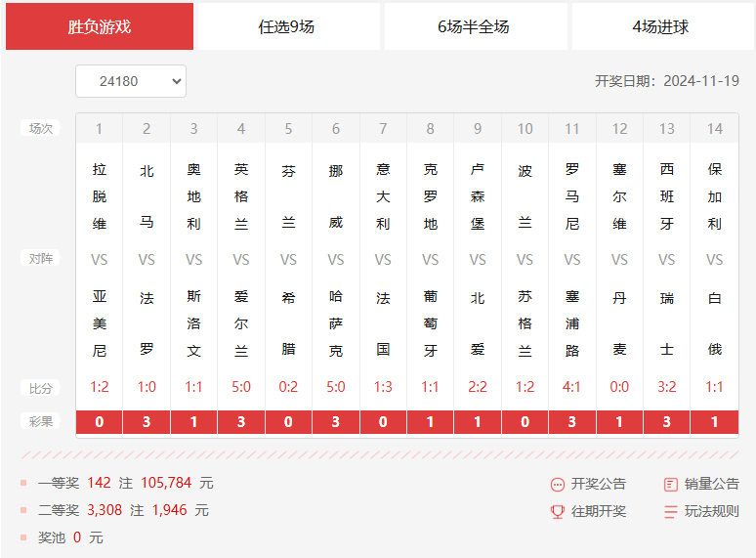Open the 24180 issue number dropdown
This screenshot has width=756, height=558.
(x=131, y=81)
